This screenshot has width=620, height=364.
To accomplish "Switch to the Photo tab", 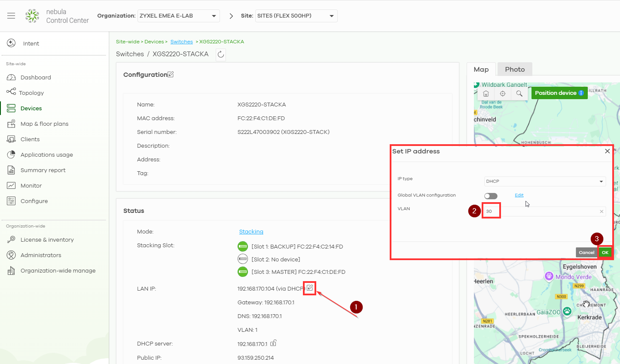I will (515, 69).
